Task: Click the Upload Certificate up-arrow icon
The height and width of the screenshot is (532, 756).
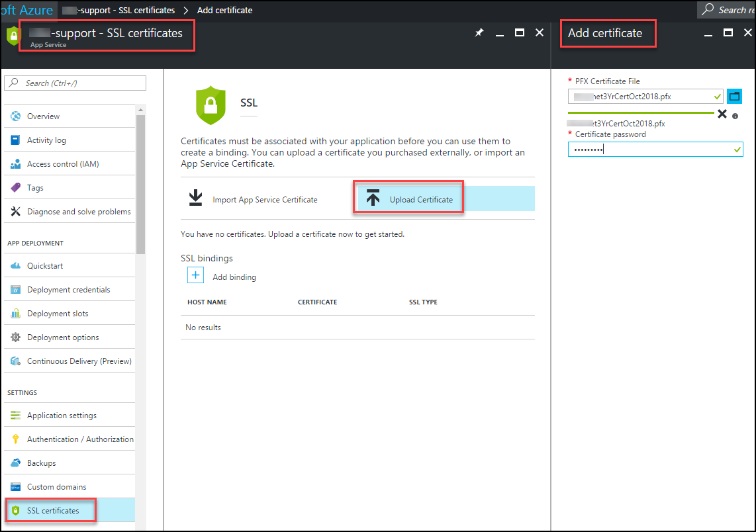Action: pos(373,198)
